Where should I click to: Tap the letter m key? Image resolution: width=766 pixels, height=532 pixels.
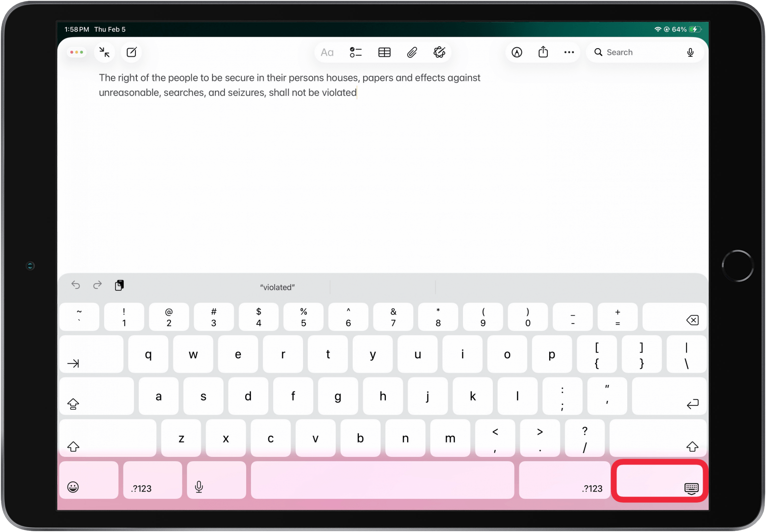tap(450, 438)
